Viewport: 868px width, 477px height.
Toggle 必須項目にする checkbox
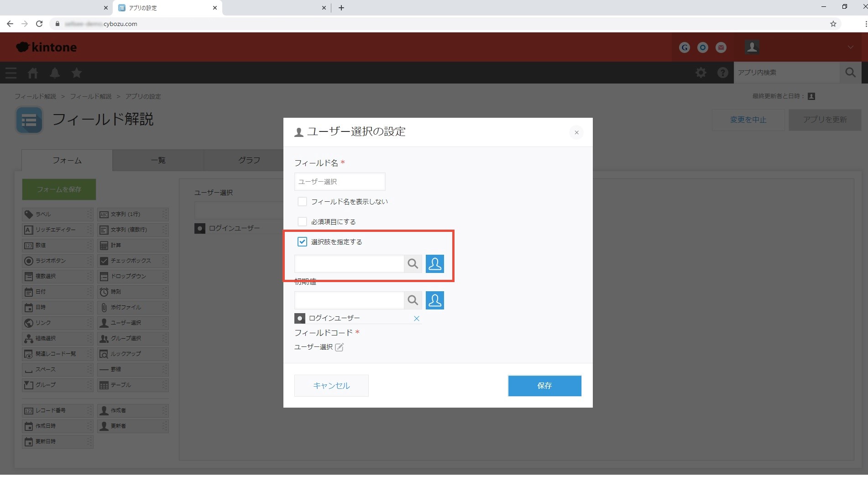tap(302, 222)
